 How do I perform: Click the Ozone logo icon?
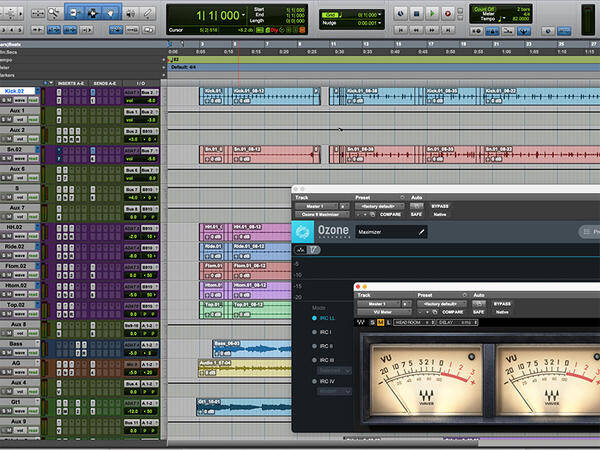click(x=303, y=232)
